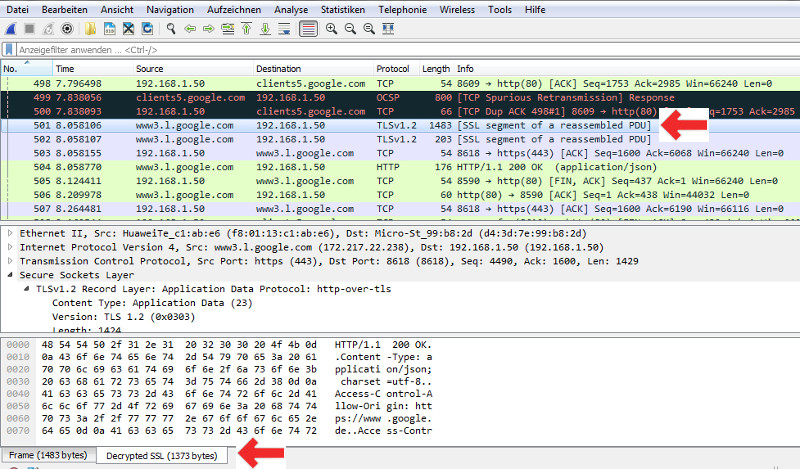Click the resize columns icon
Viewport: 800px width, 469px height.
click(x=388, y=29)
